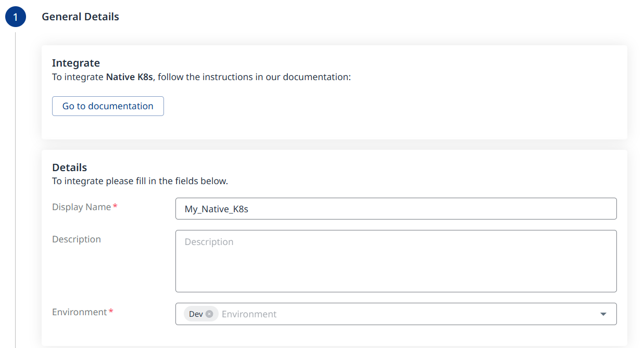Click the General Details step title
Viewport: 644px width, 348px height.
(80, 17)
